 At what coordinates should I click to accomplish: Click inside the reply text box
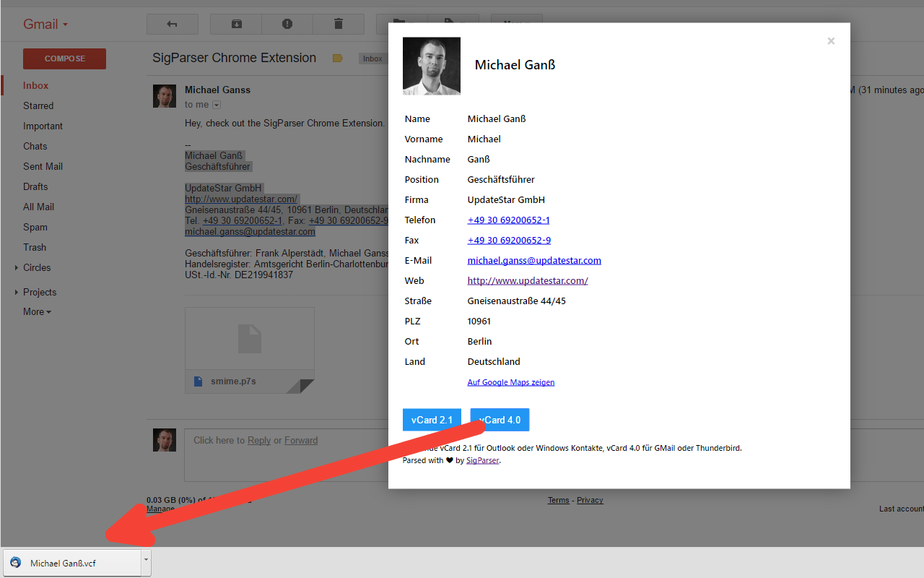287,455
